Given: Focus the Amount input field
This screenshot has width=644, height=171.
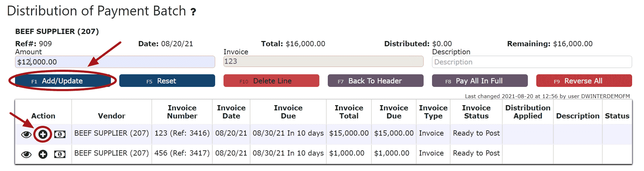Looking at the screenshot, I should [x=115, y=62].
